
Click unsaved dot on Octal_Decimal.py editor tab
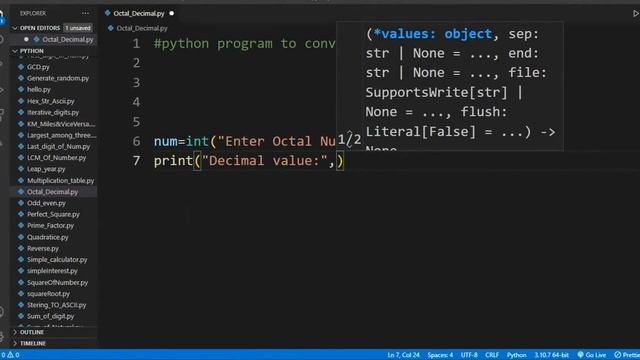click(x=172, y=13)
